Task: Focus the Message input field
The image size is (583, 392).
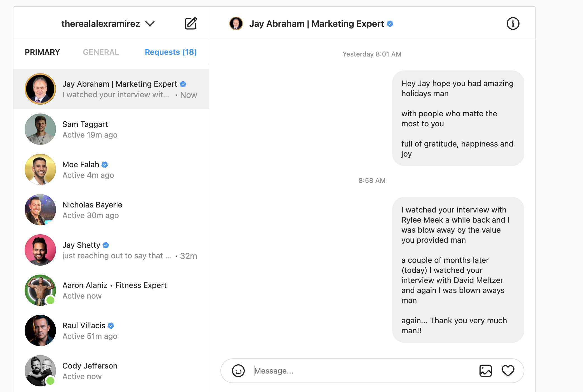Action: pos(364,371)
